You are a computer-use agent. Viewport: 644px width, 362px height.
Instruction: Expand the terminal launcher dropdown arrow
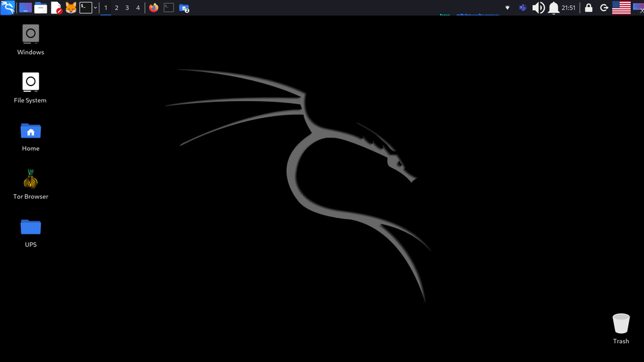click(96, 8)
